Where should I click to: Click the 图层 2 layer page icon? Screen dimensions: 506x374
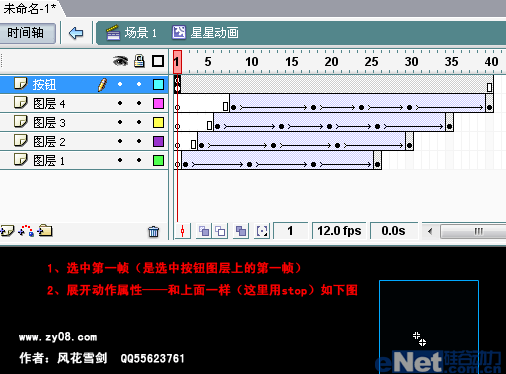tap(20, 141)
